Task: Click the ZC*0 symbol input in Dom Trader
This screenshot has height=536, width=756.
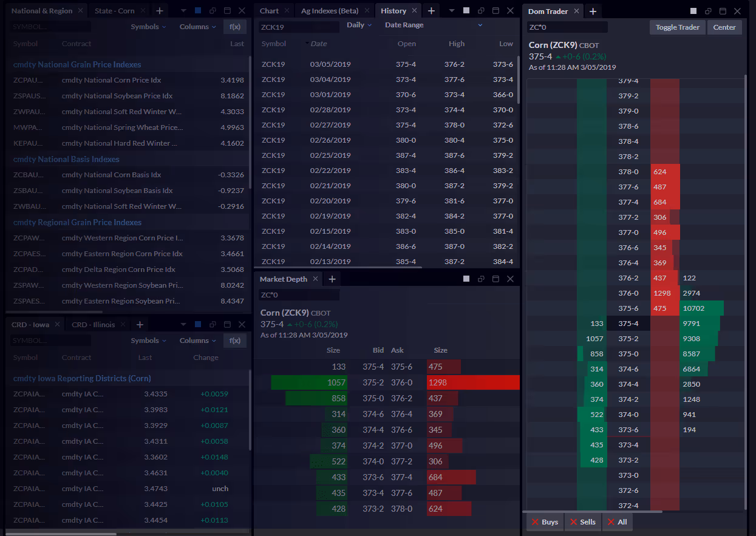Action: 565,27
